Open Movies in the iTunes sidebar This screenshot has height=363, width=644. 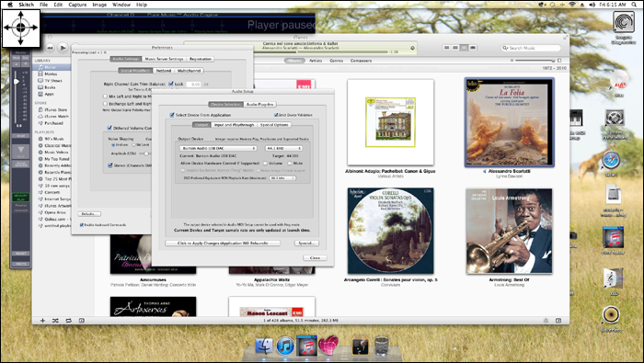pyautogui.click(x=51, y=74)
